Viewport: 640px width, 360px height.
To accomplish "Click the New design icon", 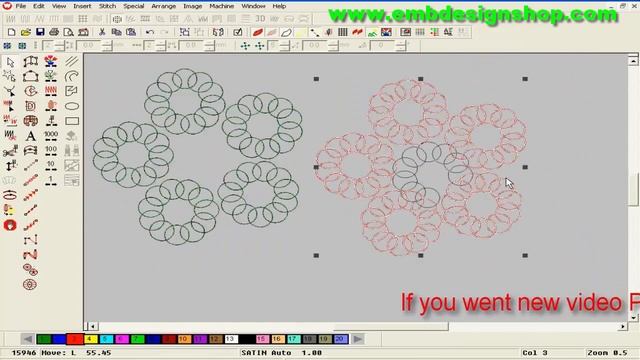I will [x=11, y=32].
